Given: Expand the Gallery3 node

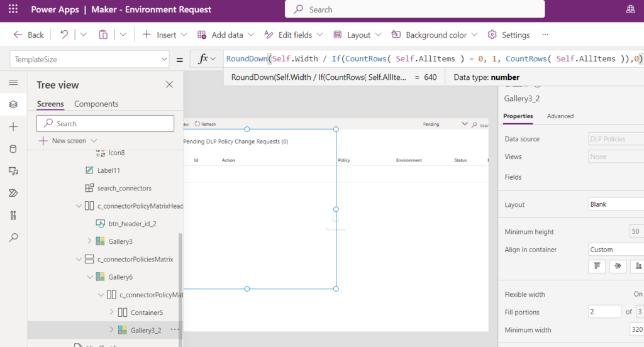Looking at the screenshot, I should coord(89,241).
